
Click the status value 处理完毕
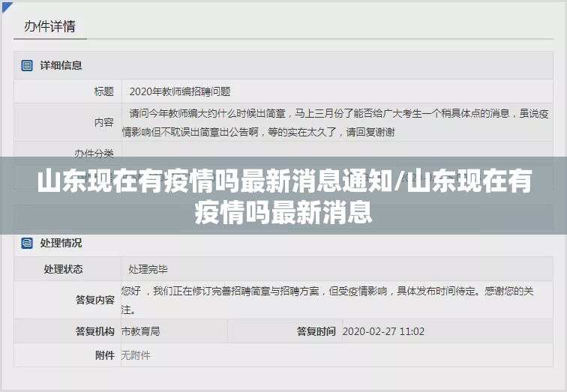148,269
